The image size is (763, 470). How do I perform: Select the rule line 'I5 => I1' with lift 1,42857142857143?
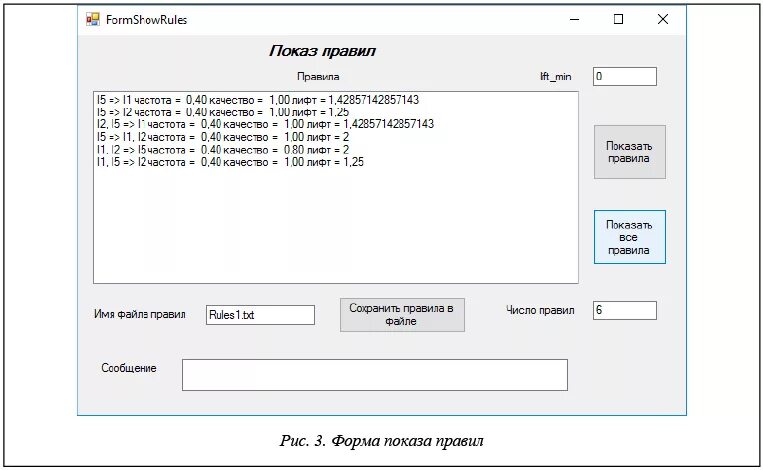click(258, 100)
